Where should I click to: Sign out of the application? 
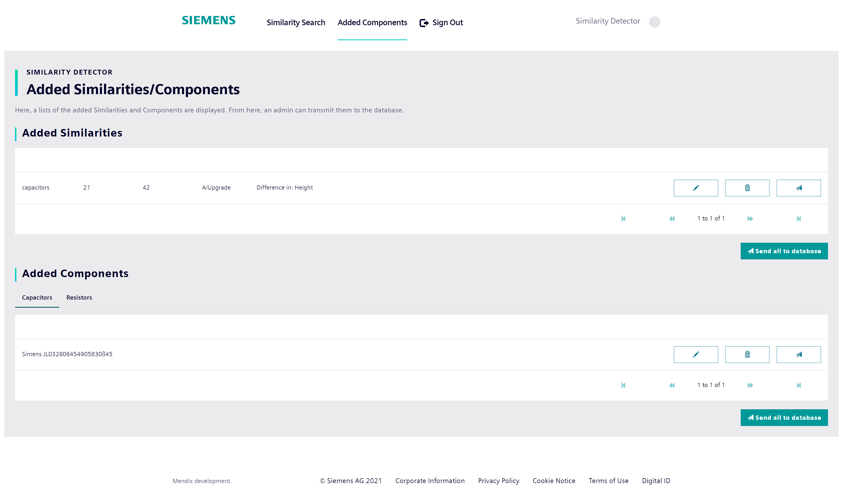(x=441, y=22)
